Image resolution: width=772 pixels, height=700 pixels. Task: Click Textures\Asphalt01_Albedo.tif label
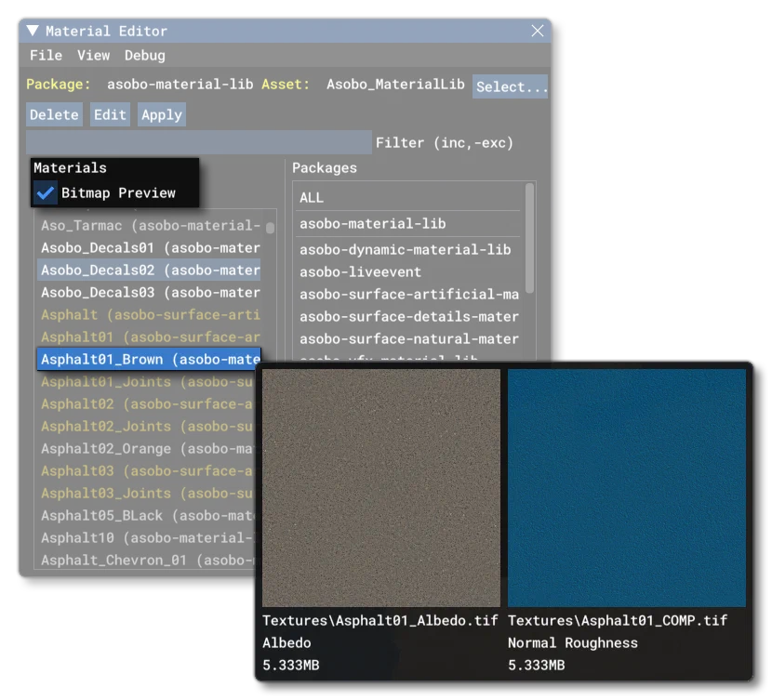[x=380, y=620]
